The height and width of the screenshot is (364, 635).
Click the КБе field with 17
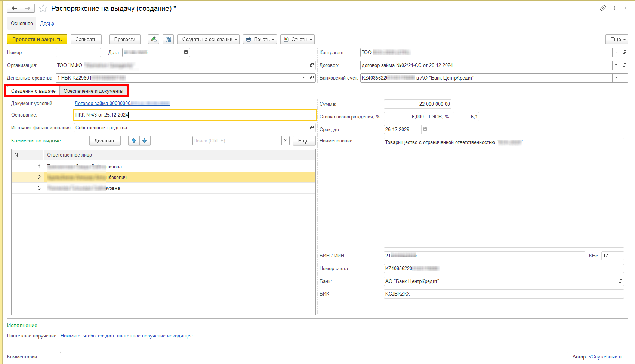click(613, 256)
